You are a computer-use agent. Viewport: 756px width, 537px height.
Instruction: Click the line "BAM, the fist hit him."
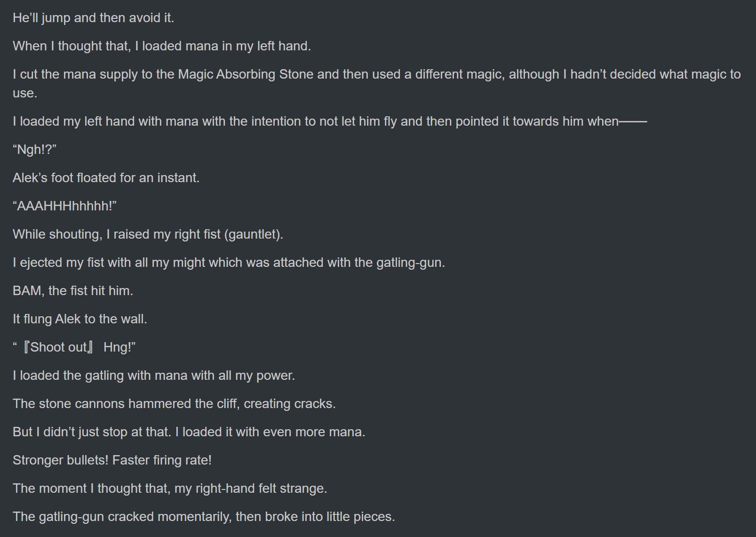(x=73, y=291)
